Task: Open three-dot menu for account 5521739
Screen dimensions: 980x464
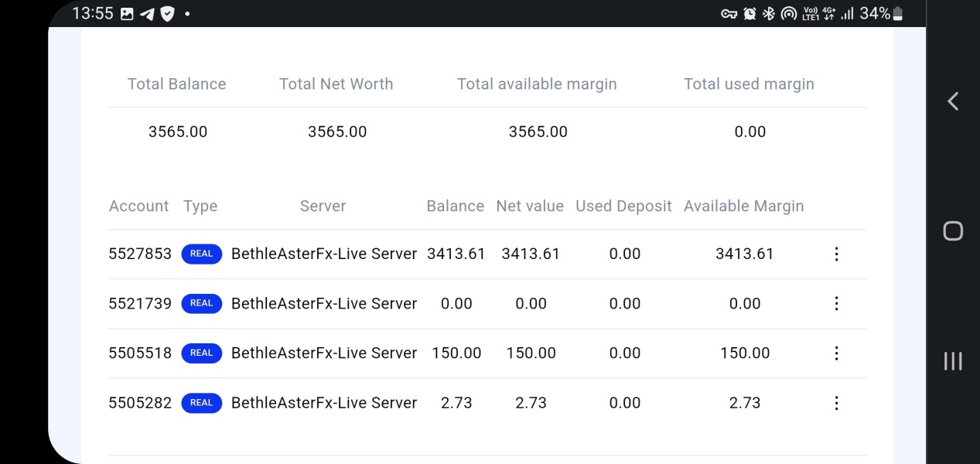Action: pyautogui.click(x=836, y=303)
